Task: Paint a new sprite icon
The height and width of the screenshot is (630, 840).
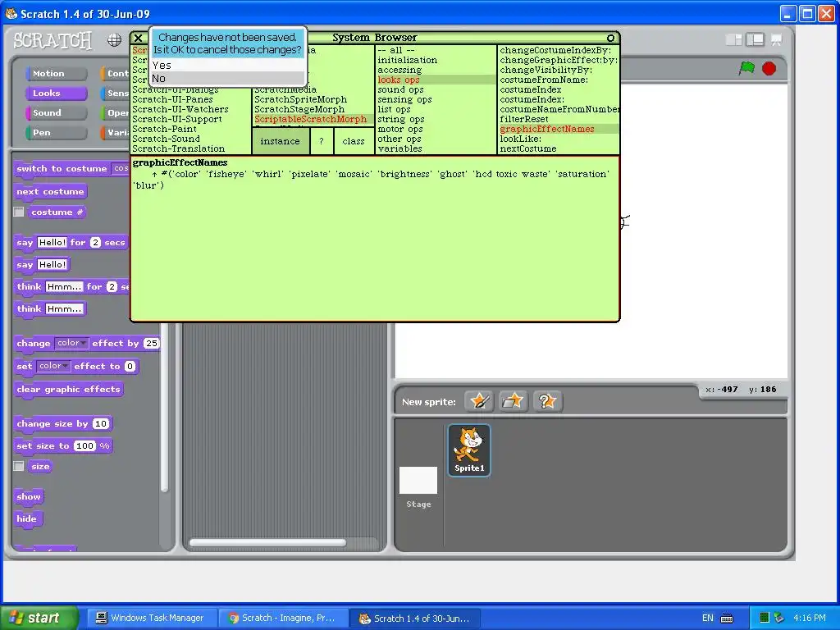Action: tap(479, 400)
